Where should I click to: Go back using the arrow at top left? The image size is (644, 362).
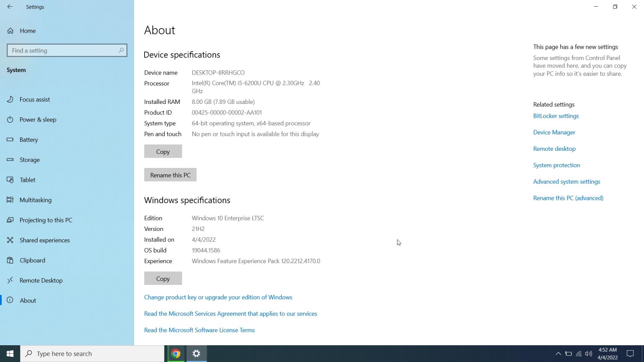pos(10,7)
